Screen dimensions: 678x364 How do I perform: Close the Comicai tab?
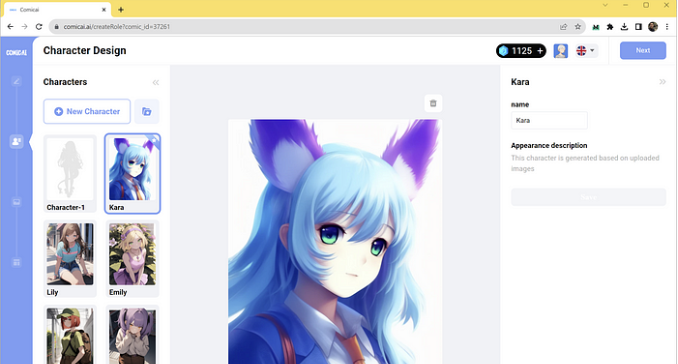[104, 10]
